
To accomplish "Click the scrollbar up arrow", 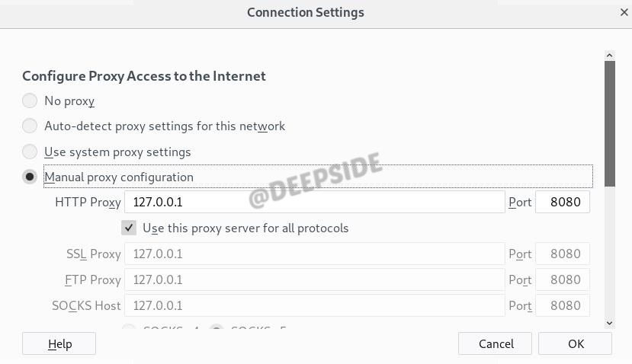I will [609, 56].
